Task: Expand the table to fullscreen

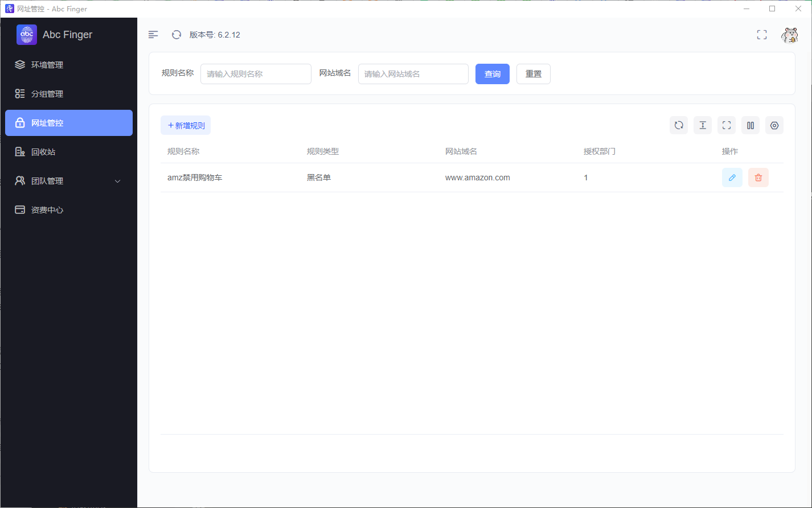Action: click(727, 125)
